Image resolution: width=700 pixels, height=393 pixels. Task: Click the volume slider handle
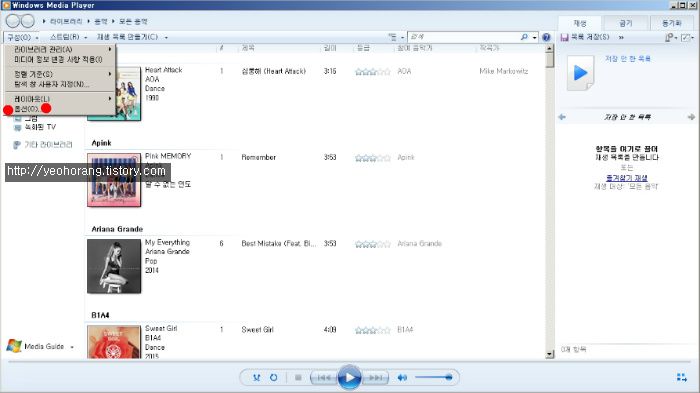(449, 377)
